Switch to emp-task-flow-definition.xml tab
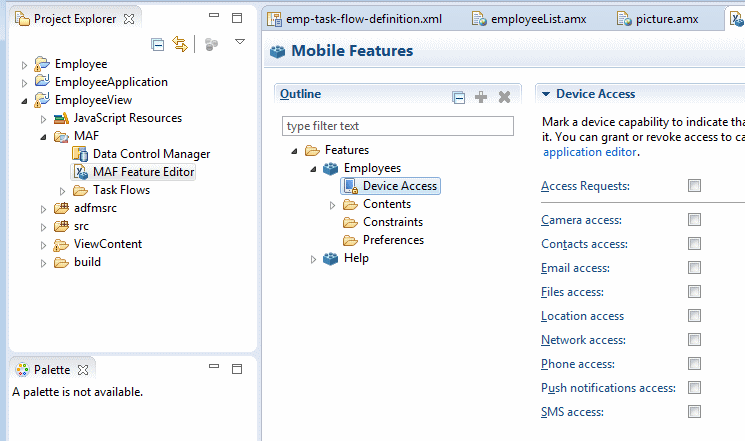This screenshot has height=441, width=745. pos(355,19)
